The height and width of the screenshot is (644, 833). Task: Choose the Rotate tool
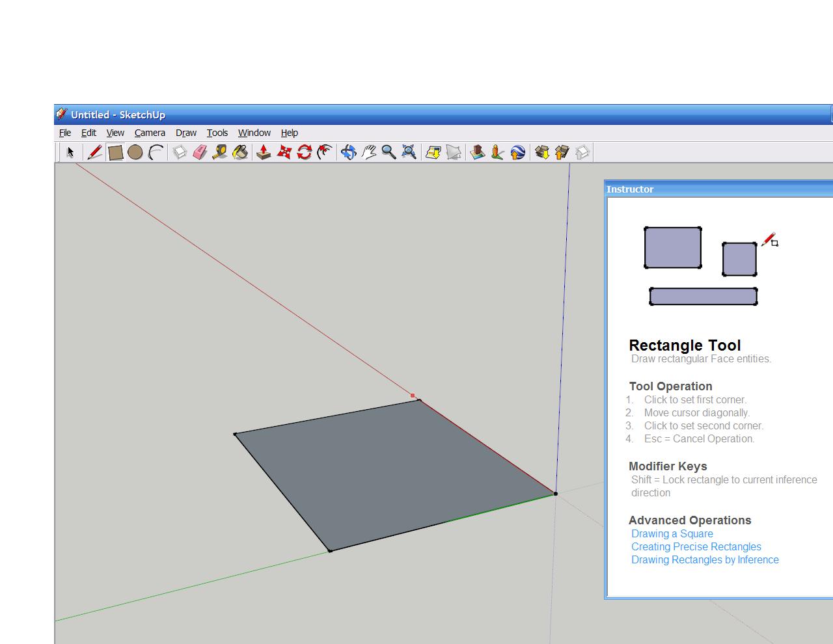point(304,152)
